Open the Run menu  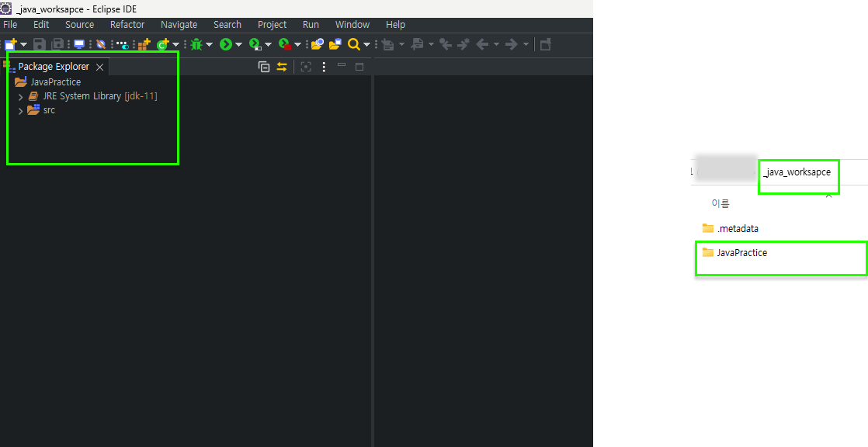[x=311, y=24]
